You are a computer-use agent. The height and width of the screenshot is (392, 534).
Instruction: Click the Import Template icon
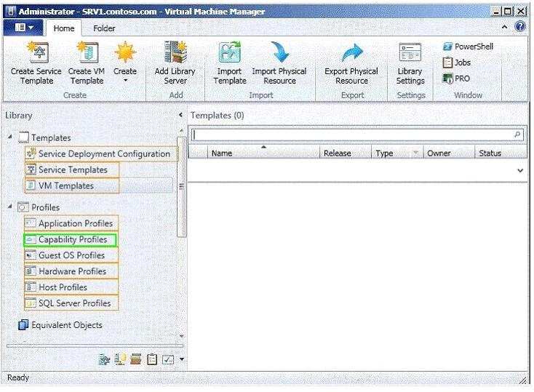(230, 52)
